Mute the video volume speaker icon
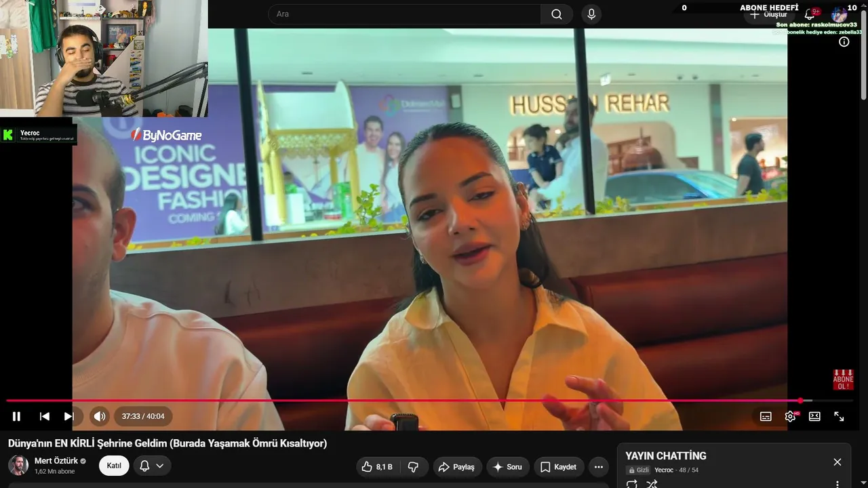868x488 pixels. click(x=100, y=416)
